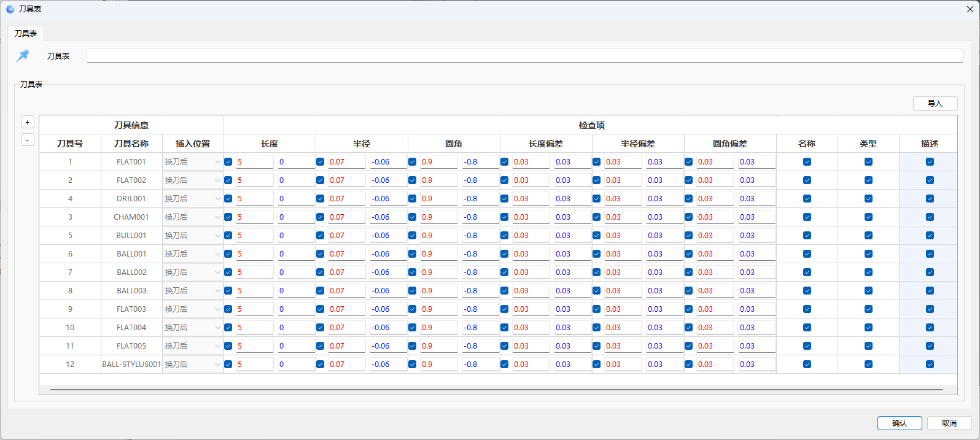Click the 确认 button
This screenshot has height=440, width=980.
[900, 423]
